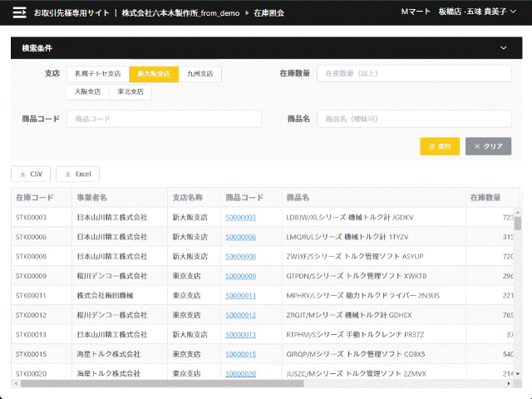The width and height of the screenshot is (532, 399).
Task: Toggle the 九州支店 branch filter
Action: click(x=200, y=74)
